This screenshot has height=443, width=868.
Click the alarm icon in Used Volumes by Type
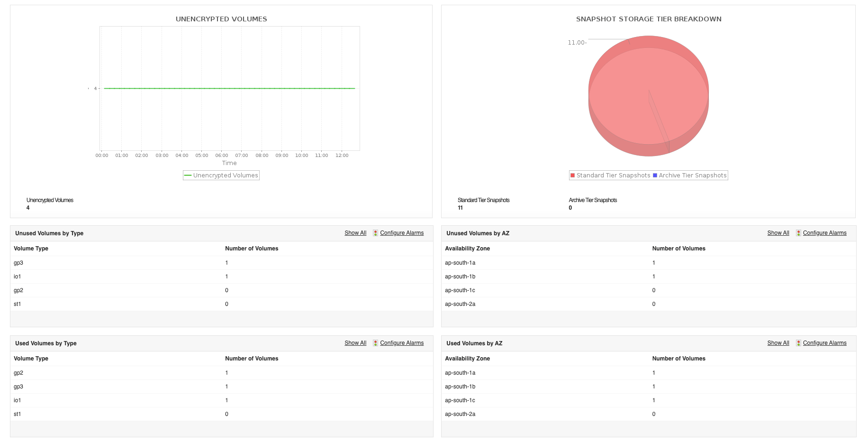point(375,343)
